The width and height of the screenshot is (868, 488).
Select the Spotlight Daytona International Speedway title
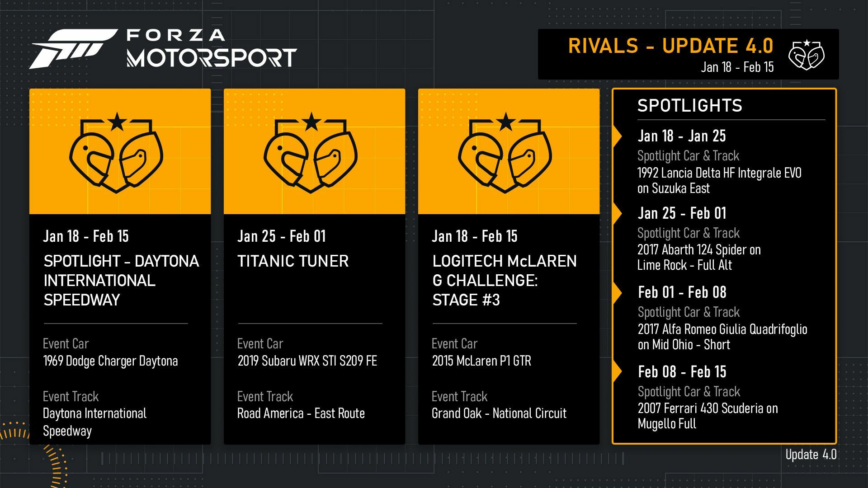point(121,280)
